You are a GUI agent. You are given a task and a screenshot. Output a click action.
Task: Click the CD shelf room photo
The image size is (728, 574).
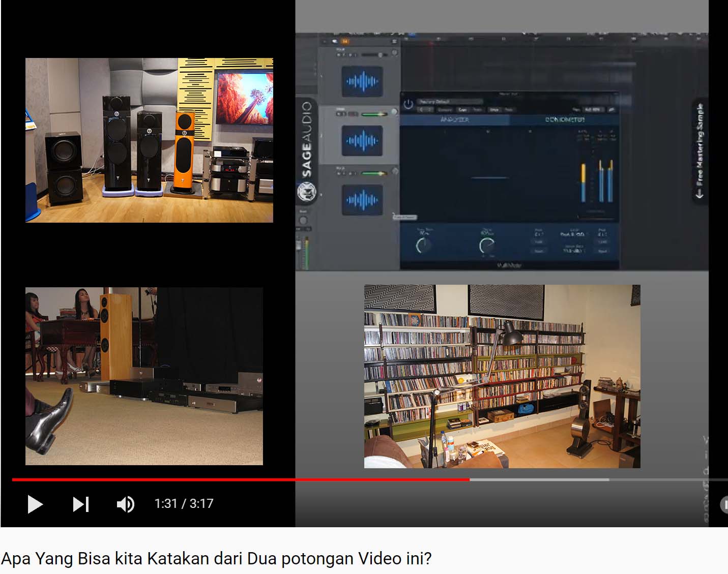pyautogui.click(x=502, y=376)
